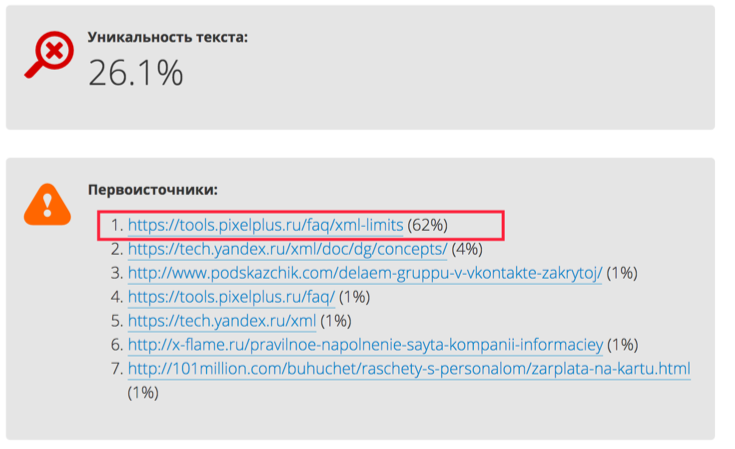Open the tools.pixelplus.ru/faq/ link
Screen dimensions: 735x449
pyautogui.click(x=231, y=297)
